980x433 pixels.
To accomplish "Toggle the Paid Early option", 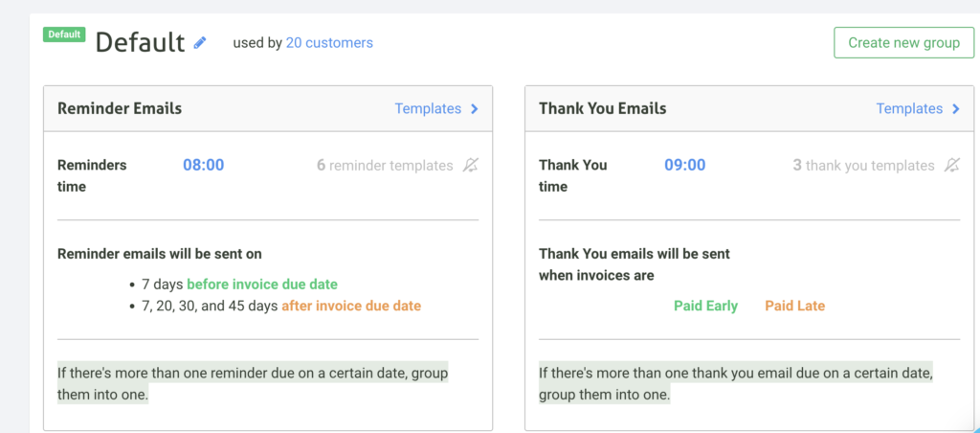I will pos(705,306).
